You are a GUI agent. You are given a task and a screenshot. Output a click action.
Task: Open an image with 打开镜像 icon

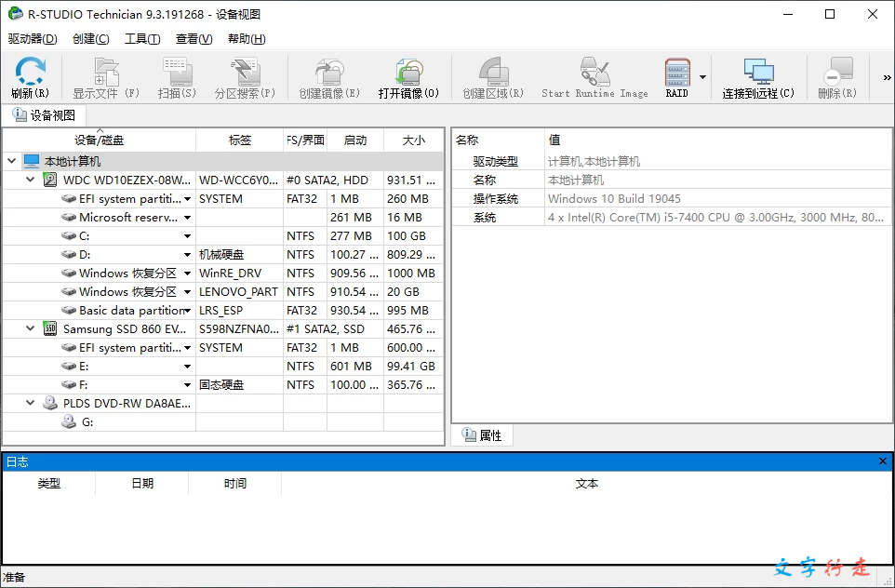coord(408,72)
